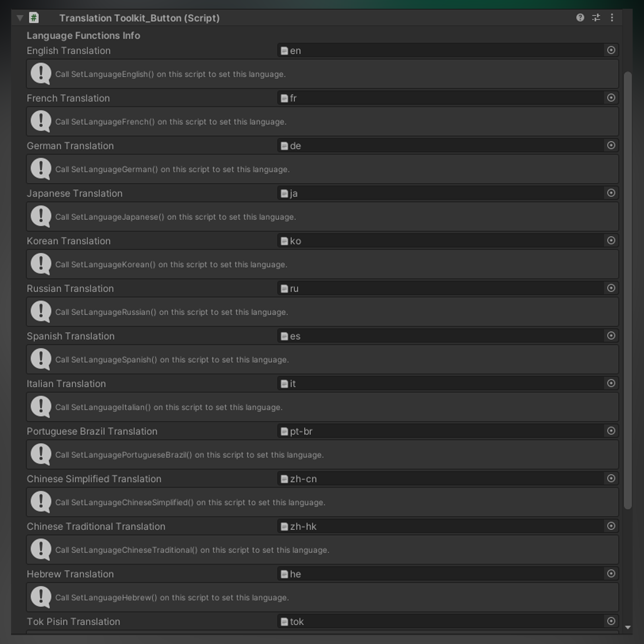Open object picker for Hebrew Translation
Screen dimensions: 644x644
[611, 574]
